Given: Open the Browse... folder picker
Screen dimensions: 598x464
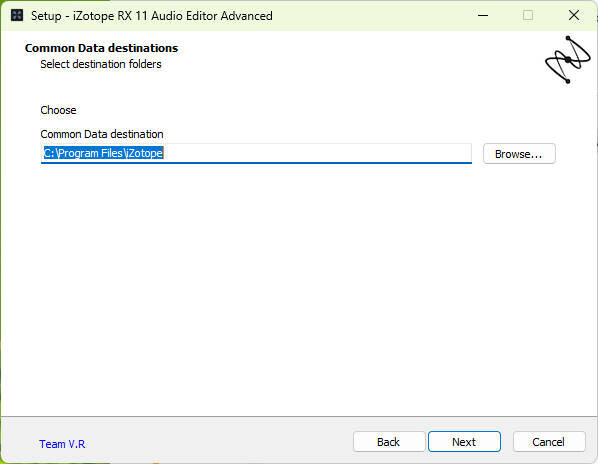Looking at the screenshot, I should tap(519, 154).
